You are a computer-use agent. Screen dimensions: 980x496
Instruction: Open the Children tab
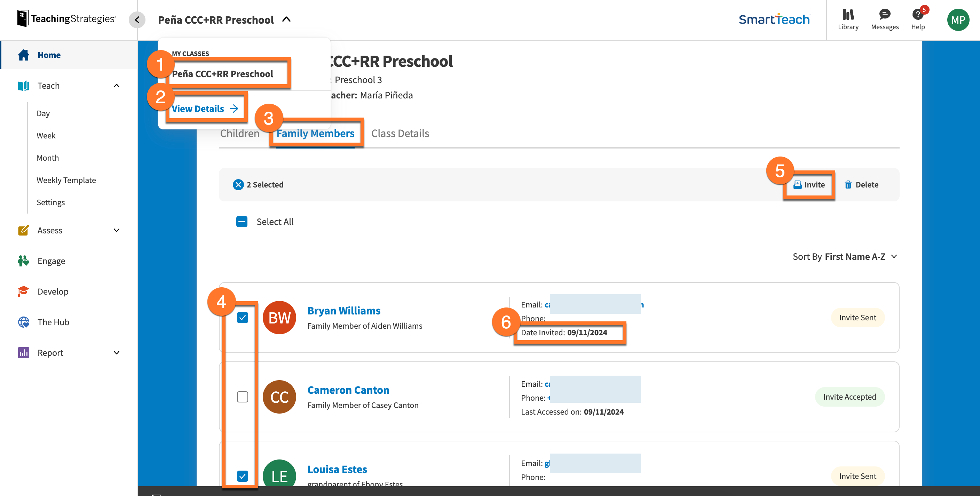click(x=239, y=133)
